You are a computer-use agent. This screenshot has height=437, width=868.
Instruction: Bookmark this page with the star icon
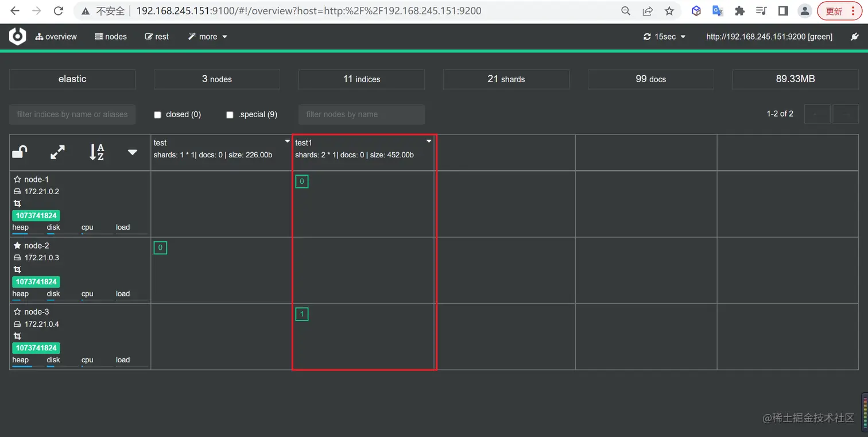tap(669, 11)
